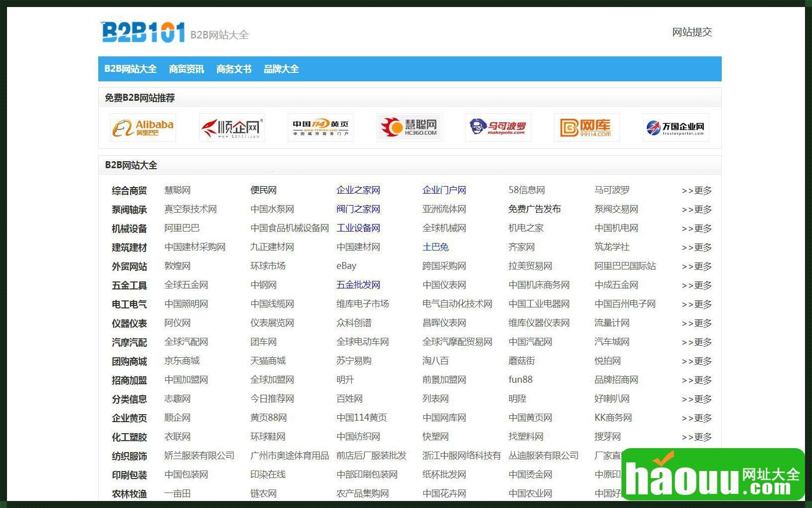Open the 58信息网 link
The width and height of the screenshot is (812, 508).
coord(527,190)
